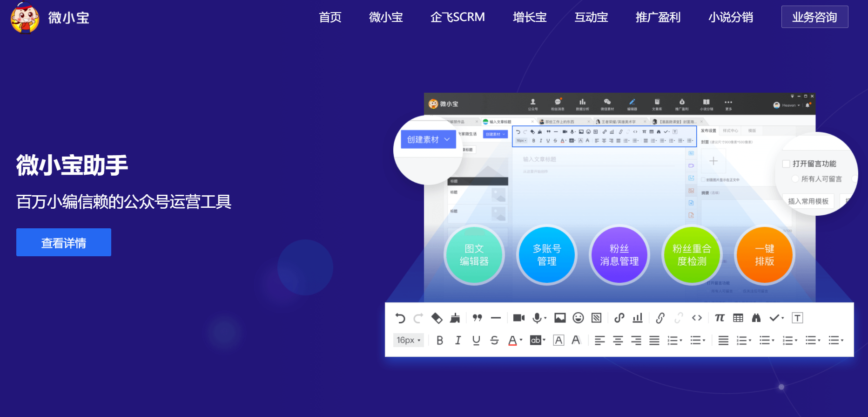Check the 打开留言功能 checkbox
The image size is (868, 417).
pyautogui.click(x=786, y=164)
